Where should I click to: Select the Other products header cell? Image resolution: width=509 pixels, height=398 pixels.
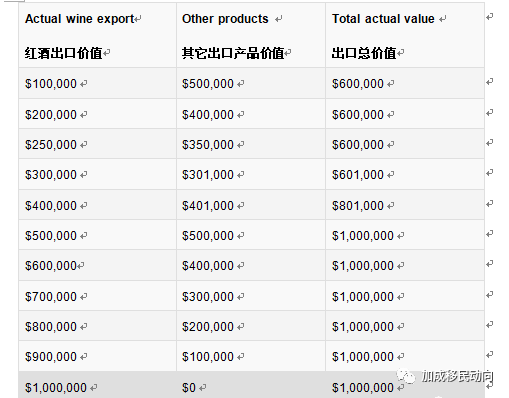click(x=251, y=35)
